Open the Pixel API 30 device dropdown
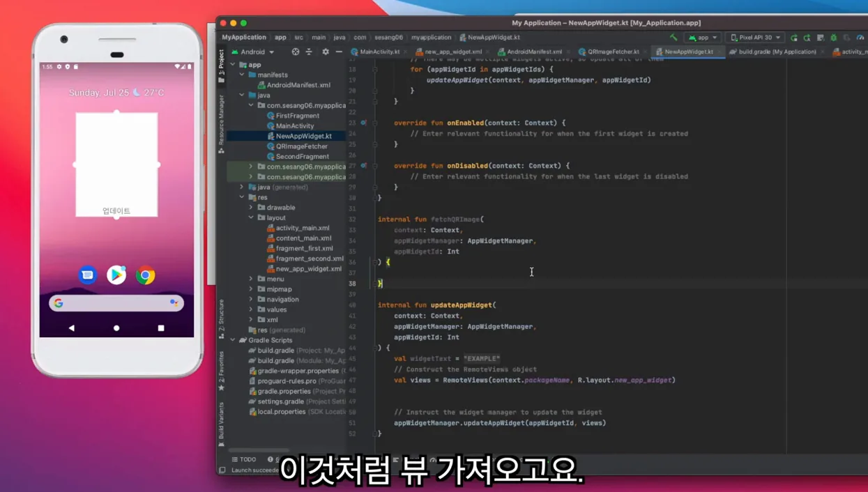Viewport: 868px width, 492px height. [756, 38]
